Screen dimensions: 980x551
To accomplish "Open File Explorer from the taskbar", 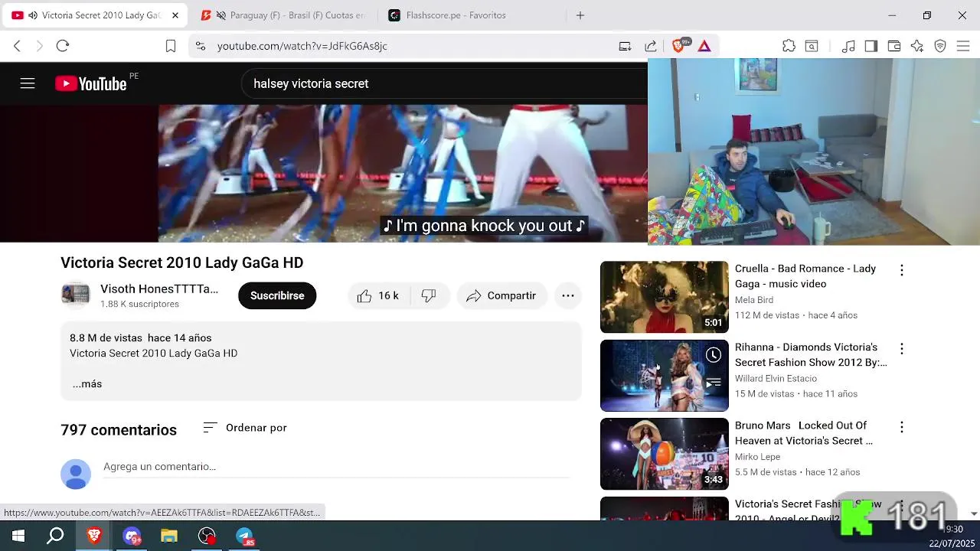I will coord(169,536).
